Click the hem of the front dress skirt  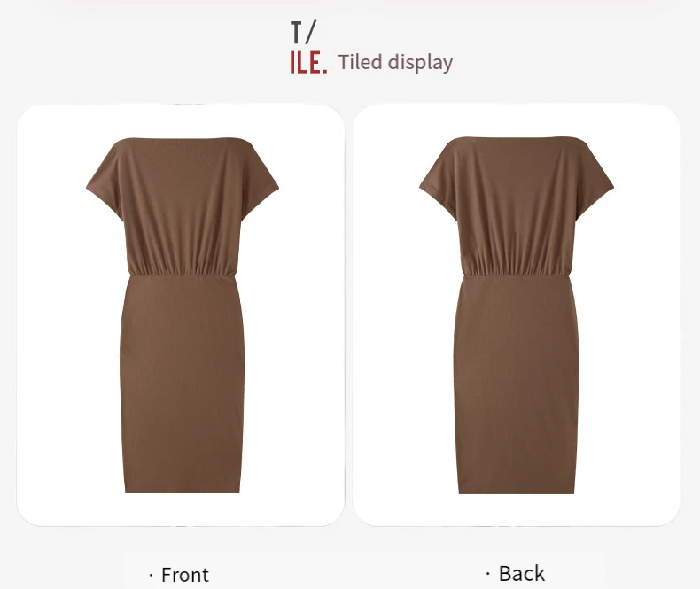[183, 489]
